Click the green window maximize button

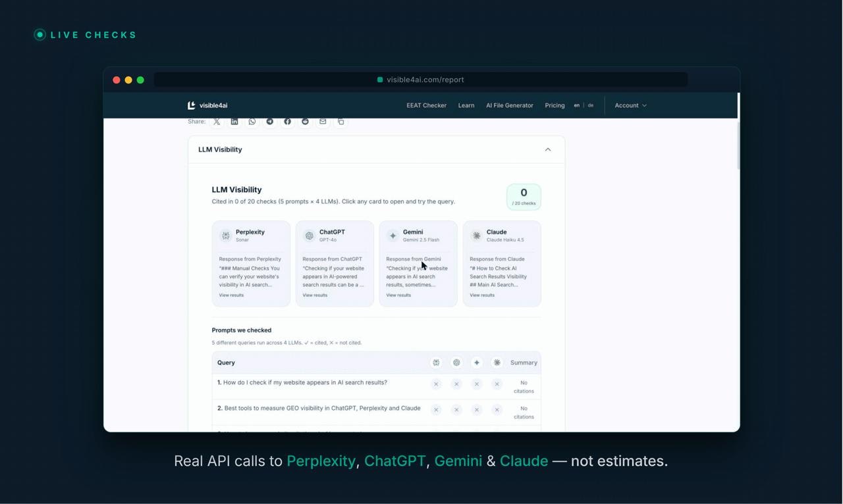140,80
